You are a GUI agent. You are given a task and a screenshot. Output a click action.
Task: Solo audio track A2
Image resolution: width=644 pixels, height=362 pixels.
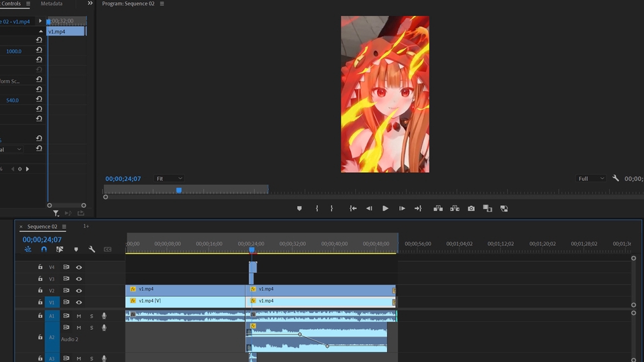[92, 328]
